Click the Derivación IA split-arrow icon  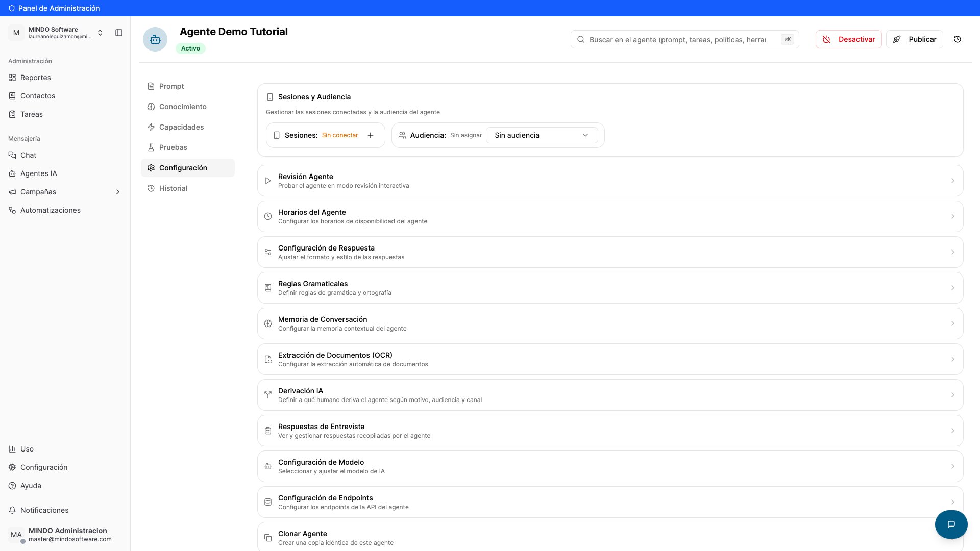(x=268, y=395)
